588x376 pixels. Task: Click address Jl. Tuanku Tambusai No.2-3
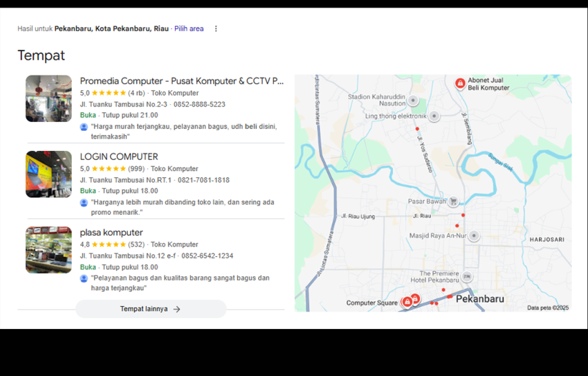123,105
